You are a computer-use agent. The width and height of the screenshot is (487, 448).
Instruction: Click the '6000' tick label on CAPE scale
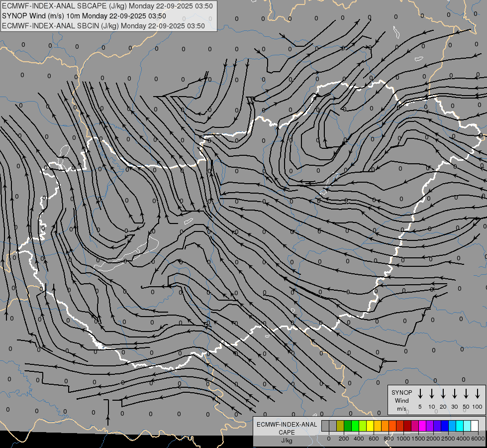pyautogui.click(x=478, y=439)
